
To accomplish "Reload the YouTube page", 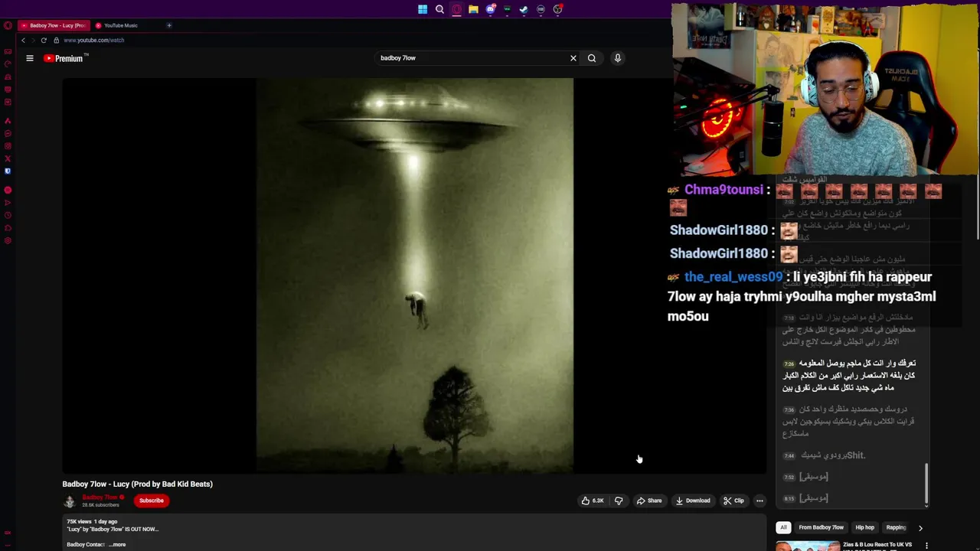I will (x=44, y=40).
